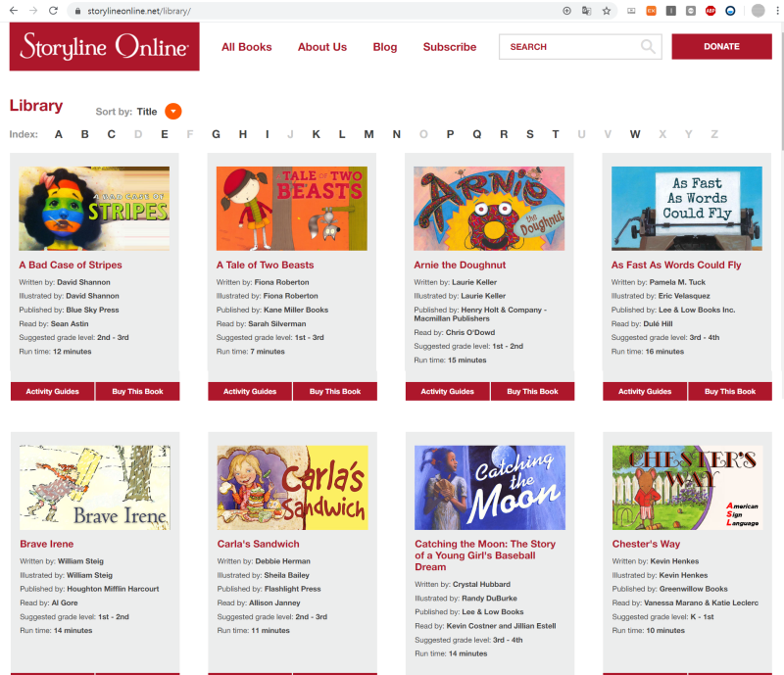The height and width of the screenshot is (675, 784).
Task: Jump to index letter K
Action: (316, 134)
